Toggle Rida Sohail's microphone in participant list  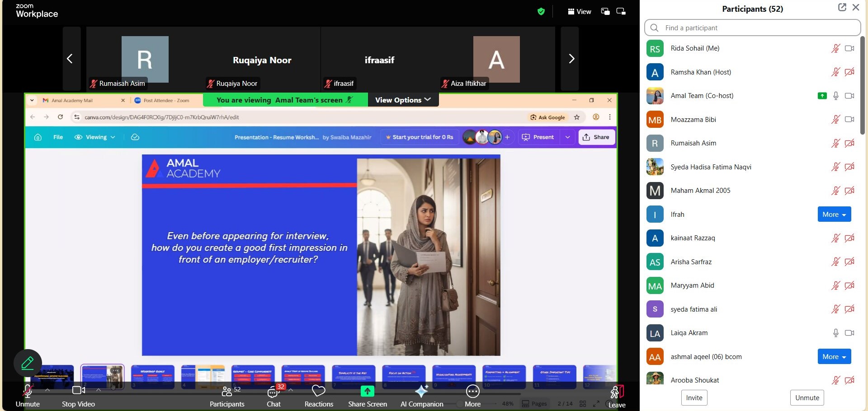click(x=835, y=48)
